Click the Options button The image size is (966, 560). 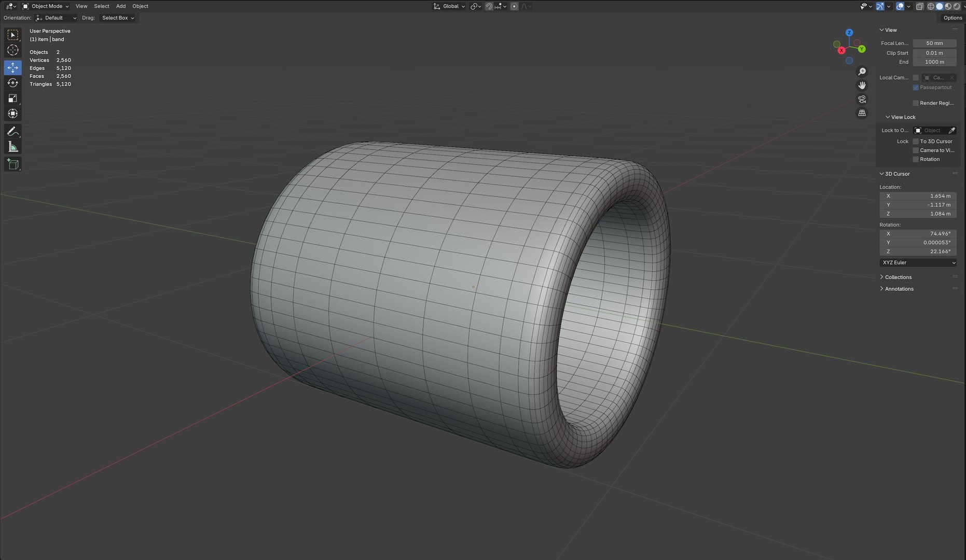coord(953,18)
